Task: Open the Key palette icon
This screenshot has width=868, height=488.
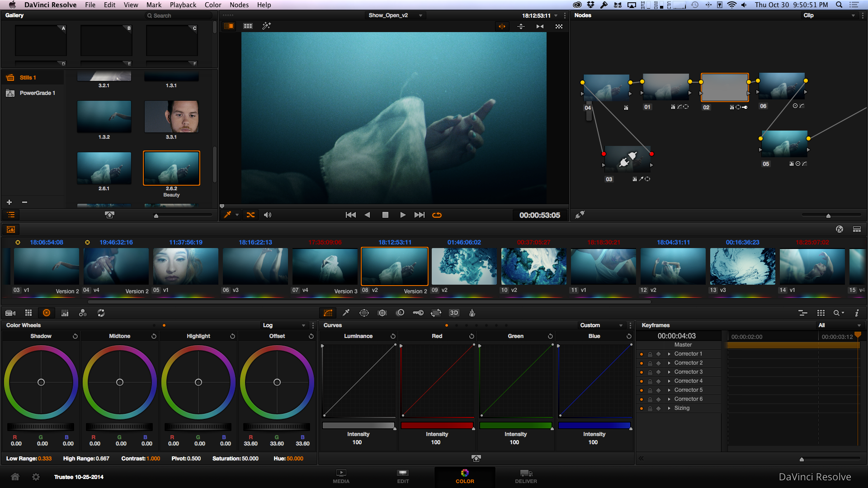Action: point(418,313)
